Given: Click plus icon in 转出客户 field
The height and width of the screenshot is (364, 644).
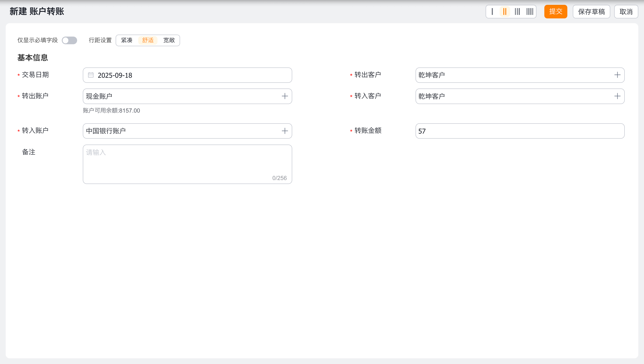Looking at the screenshot, I should pyautogui.click(x=617, y=75).
